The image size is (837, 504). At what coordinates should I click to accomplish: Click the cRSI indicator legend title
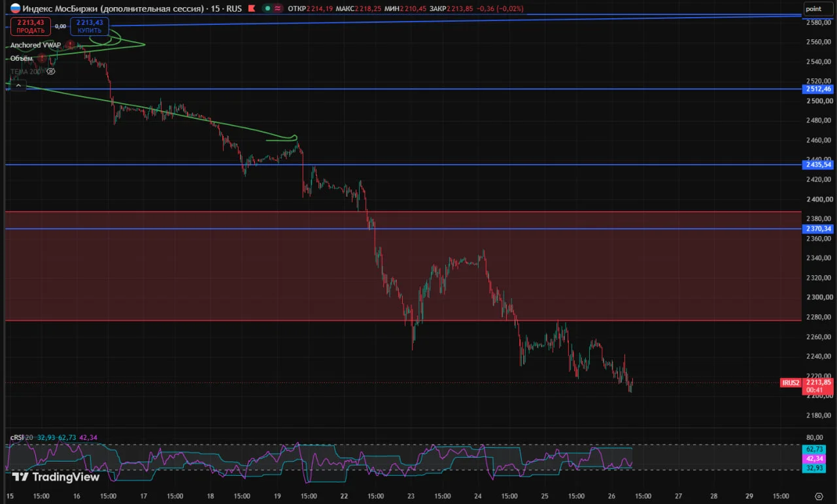coord(16,437)
